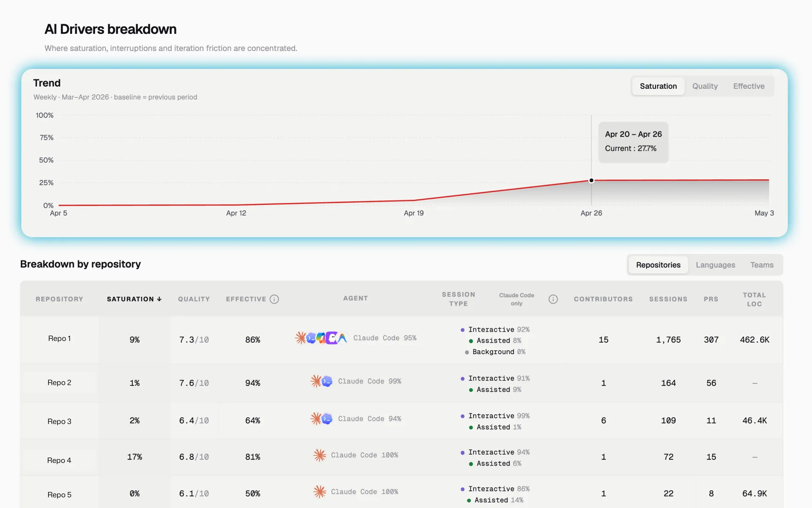Click the blue terminal agent icon in Repo 3 row
Viewport: 812px width, 508px height.
click(x=327, y=419)
